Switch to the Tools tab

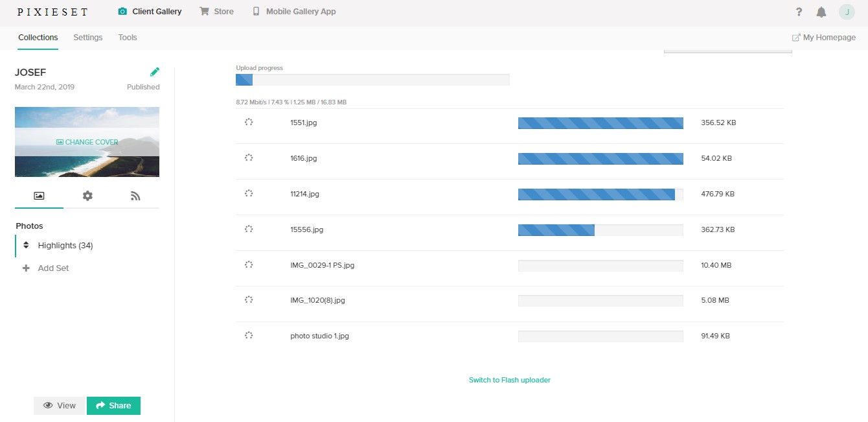128,38
